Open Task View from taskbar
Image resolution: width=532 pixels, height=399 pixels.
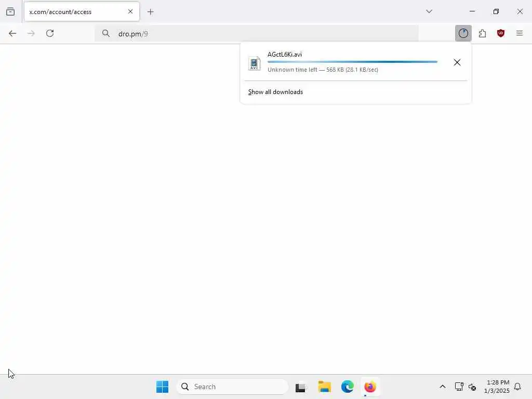(x=300, y=387)
